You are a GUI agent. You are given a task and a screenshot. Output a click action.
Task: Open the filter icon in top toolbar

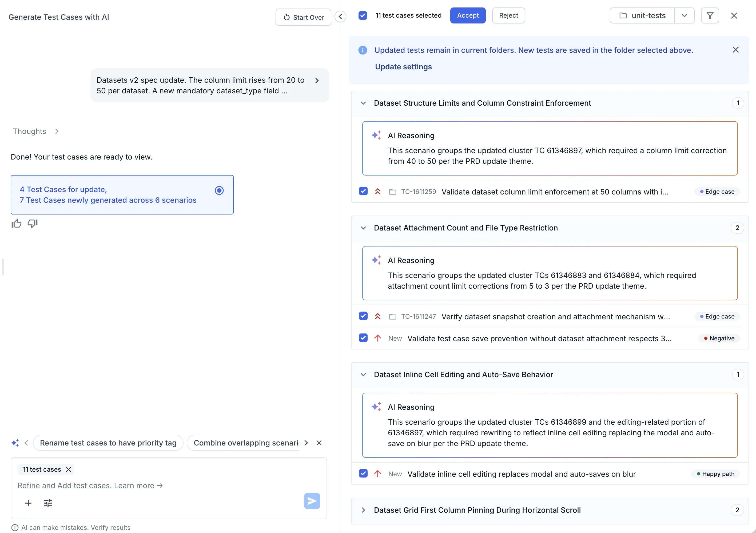click(710, 15)
